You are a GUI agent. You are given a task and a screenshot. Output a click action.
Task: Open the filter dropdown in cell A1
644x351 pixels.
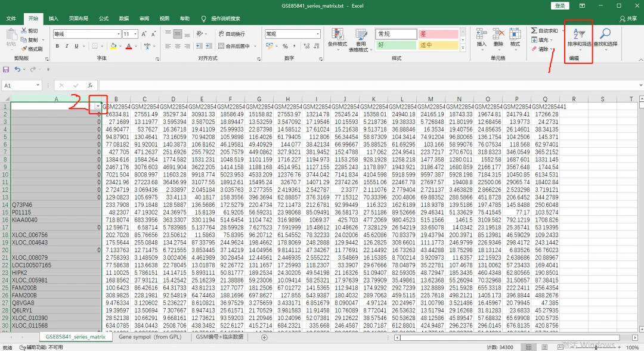click(x=97, y=106)
